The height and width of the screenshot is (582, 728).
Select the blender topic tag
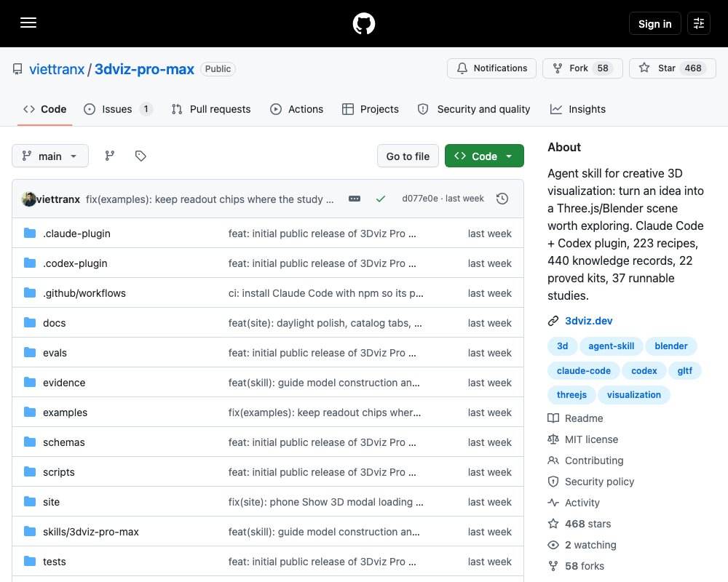(x=671, y=346)
